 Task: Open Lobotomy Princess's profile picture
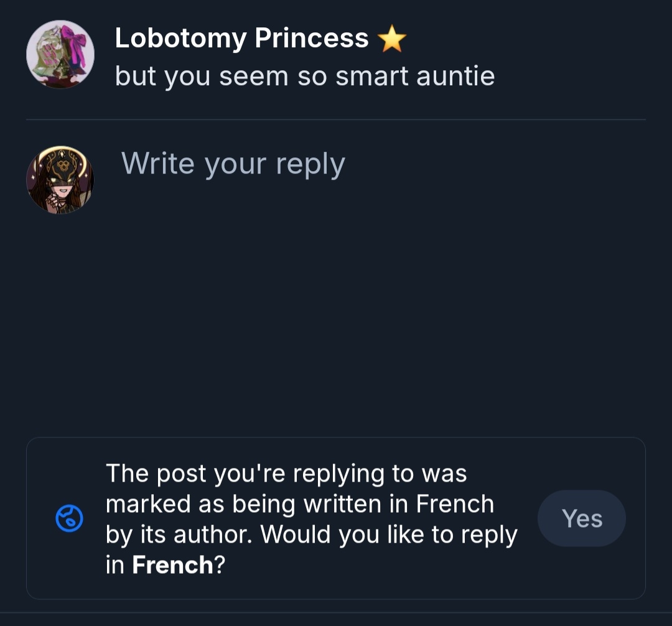(x=60, y=55)
